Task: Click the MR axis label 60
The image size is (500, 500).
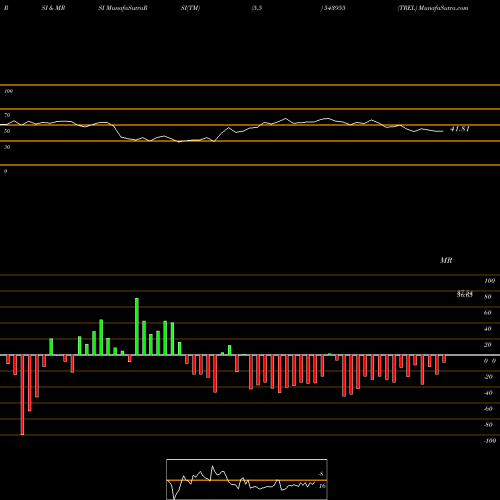Action: click(487, 313)
